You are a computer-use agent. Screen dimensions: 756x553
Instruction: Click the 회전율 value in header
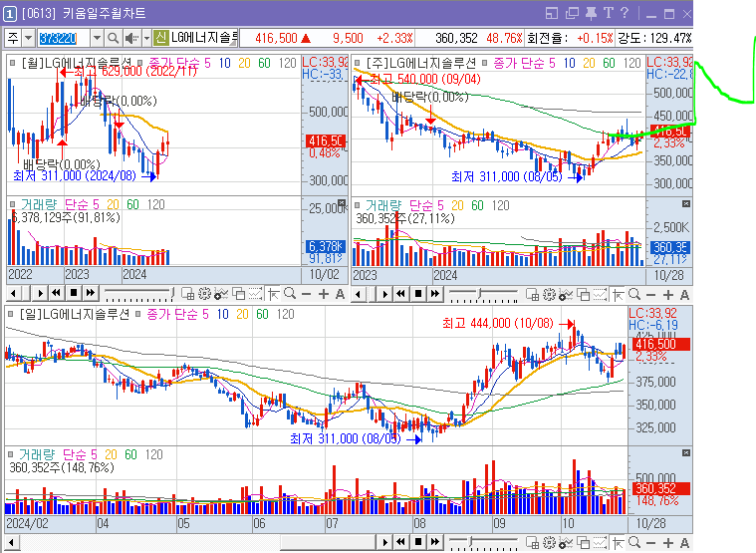(595, 38)
